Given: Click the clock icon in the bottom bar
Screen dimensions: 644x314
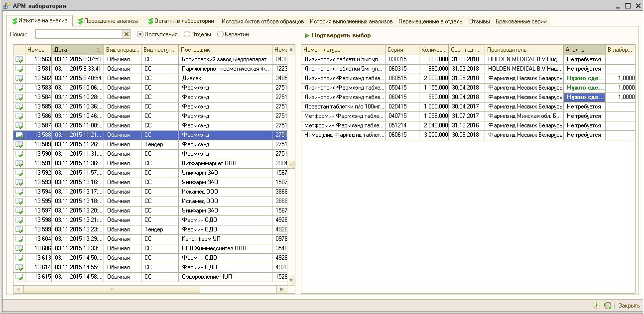Looking at the screenshot, I should pyautogui.click(x=596, y=306).
